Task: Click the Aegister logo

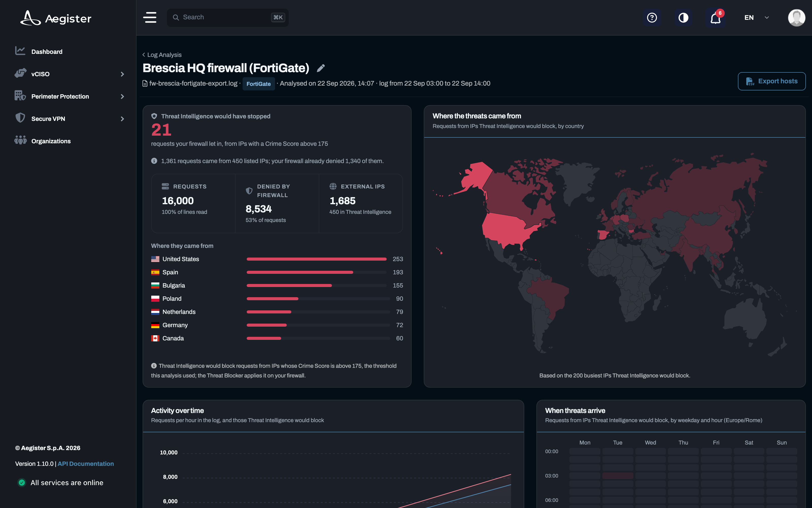Action: pyautogui.click(x=56, y=18)
